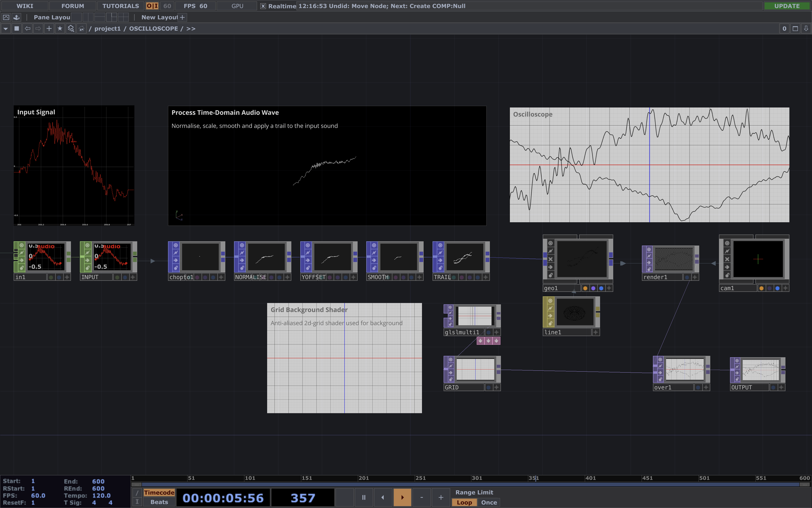
Task: Open the FORUM link in top bar
Action: click(x=73, y=6)
